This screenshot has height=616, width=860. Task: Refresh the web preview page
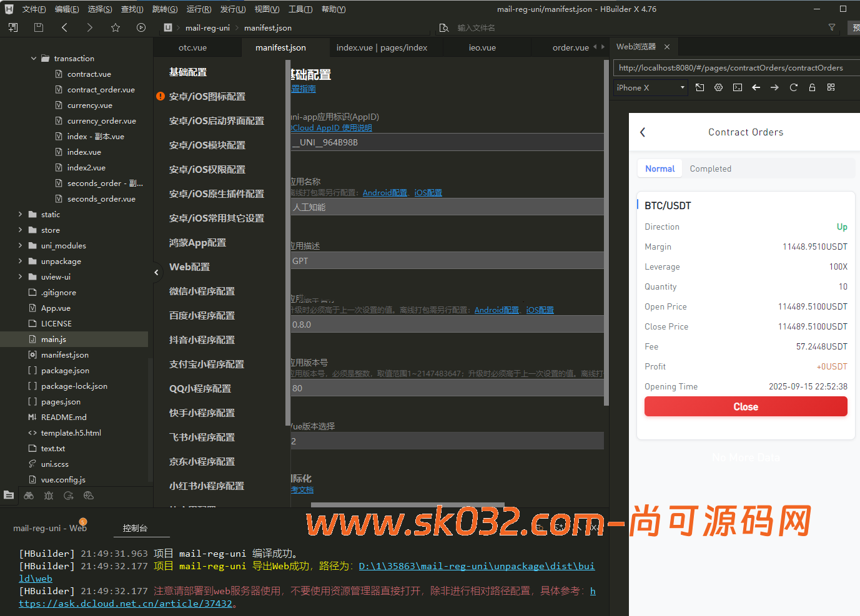click(x=793, y=88)
